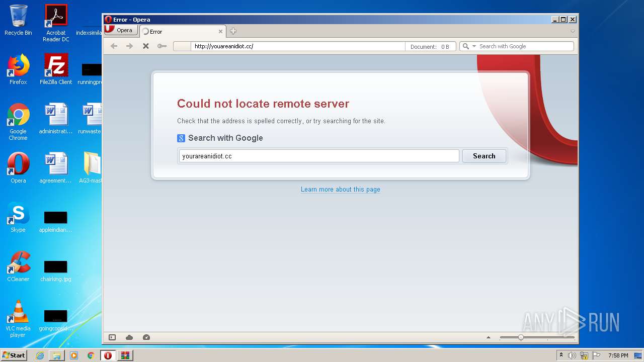Launch Opera desktop shortcut

(x=18, y=168)
